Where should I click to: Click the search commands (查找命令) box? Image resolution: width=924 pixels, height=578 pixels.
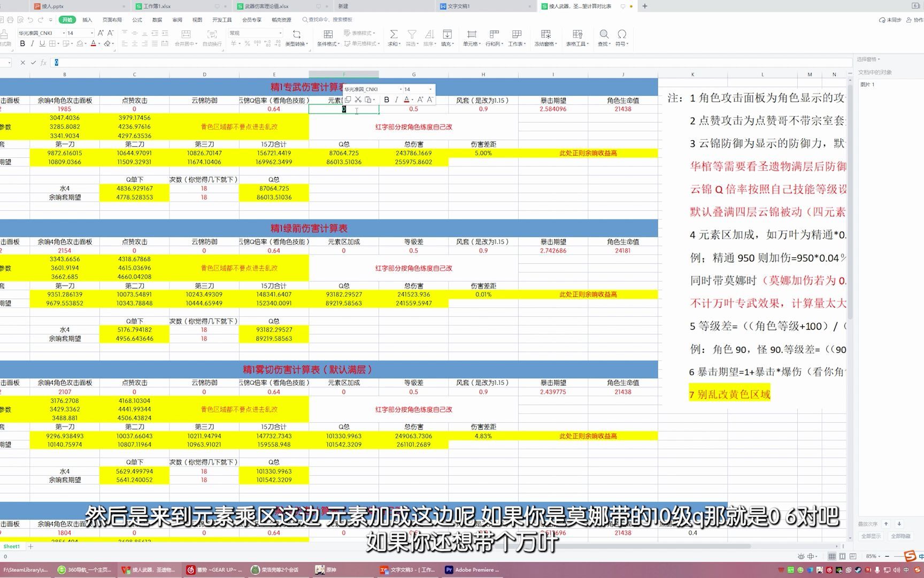(327, 20)
